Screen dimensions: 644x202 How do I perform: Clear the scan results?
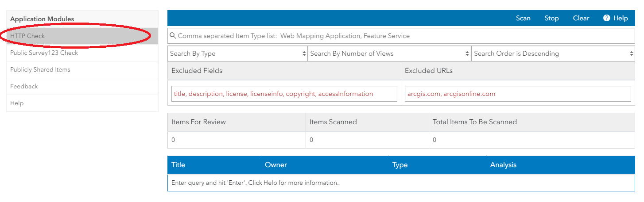coord(581,18)
